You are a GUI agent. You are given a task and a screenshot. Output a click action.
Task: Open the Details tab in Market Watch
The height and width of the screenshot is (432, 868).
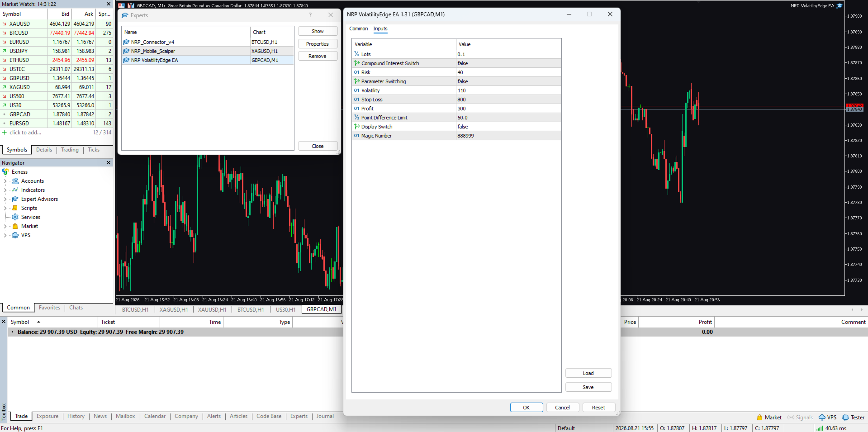click(x=44, y=150)
